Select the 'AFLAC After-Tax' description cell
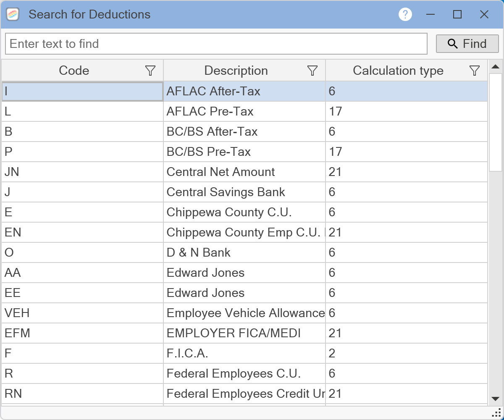 (x=244, y=91)
